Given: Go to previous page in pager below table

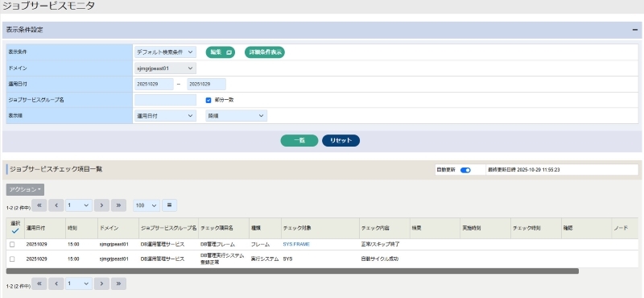Looking at the screenshot, I should click(x=56, y=284).
